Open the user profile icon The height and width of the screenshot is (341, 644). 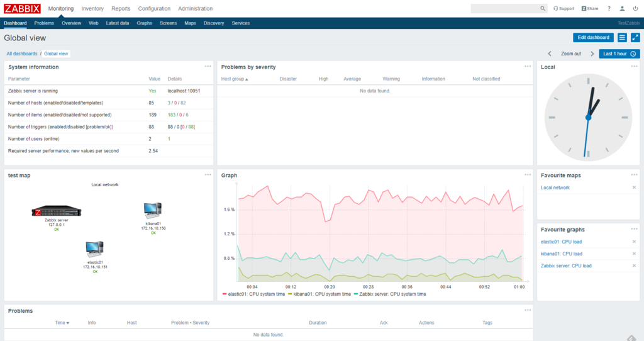pos(622,8)
